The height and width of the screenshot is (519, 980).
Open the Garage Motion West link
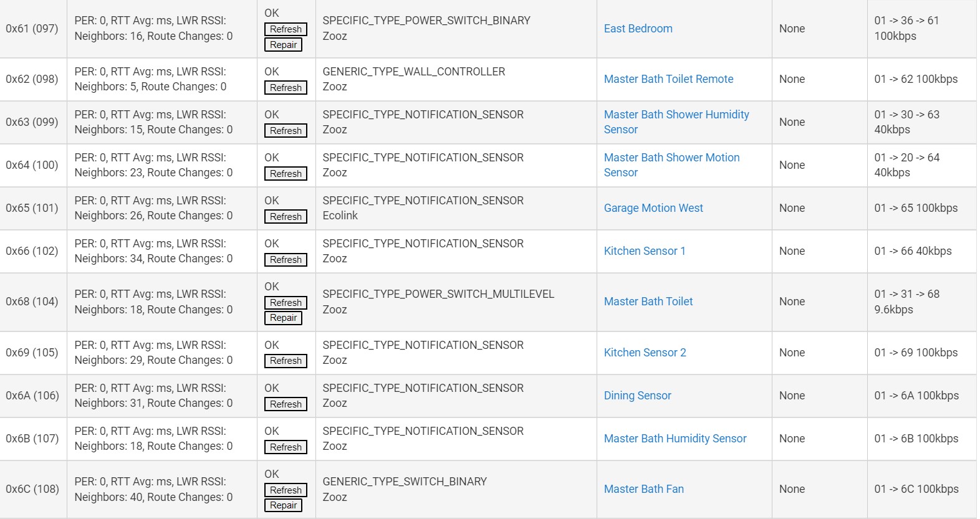653,208
